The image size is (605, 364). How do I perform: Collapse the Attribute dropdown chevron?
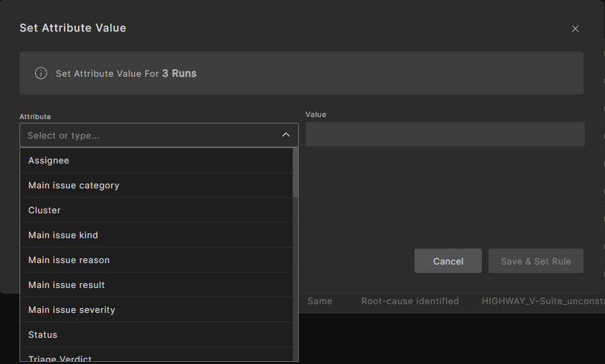click(285, 135)
